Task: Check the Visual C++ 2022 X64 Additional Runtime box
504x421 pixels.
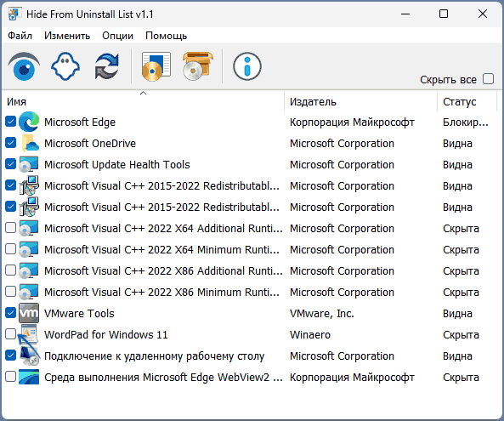Action: click(10, 228)
